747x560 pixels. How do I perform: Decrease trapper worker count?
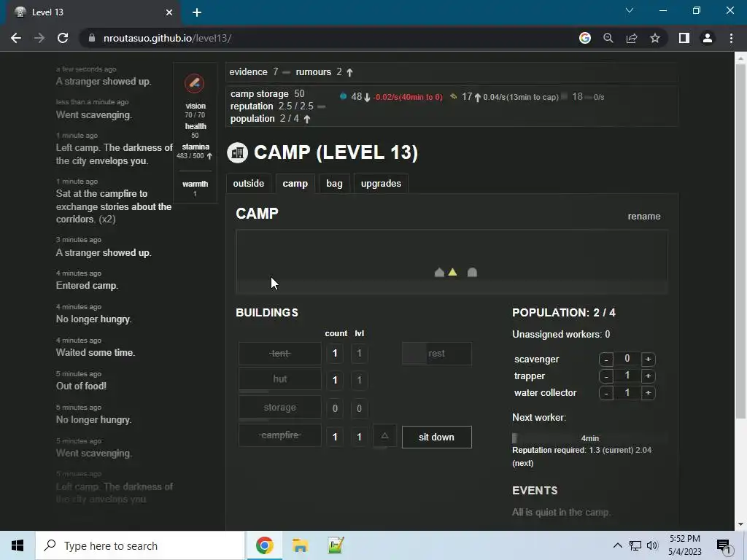pos(606,376)
